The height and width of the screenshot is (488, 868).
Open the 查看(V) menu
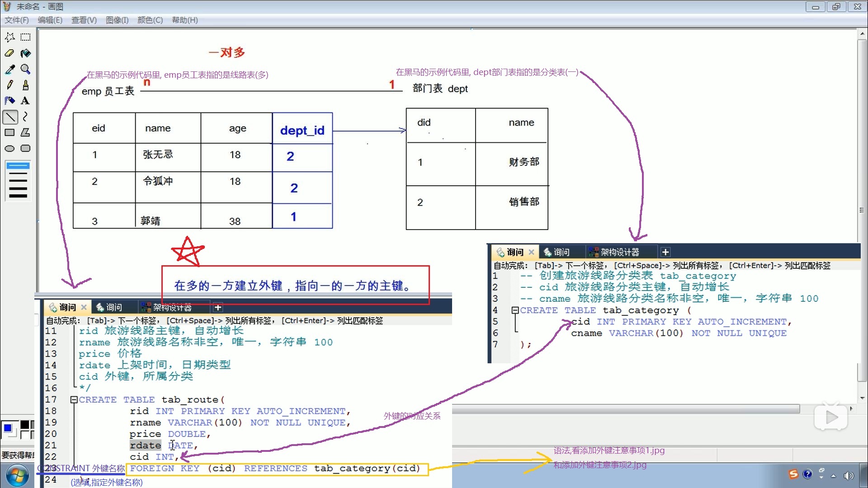pyautogui.click(x=84, y=20)
